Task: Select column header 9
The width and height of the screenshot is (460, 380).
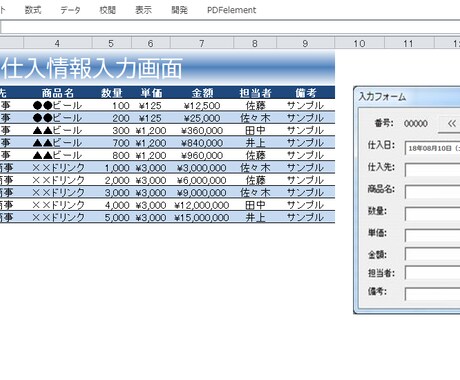Action: (x=305, y=43)
